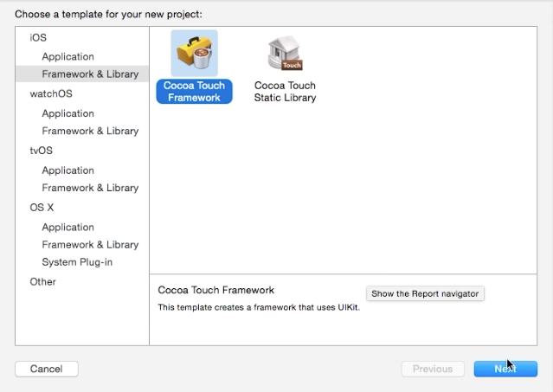Image resolution: width=553 pixels, height=392 pixels.
Task: Select the tvOS section header
Action: coord(42,151)
